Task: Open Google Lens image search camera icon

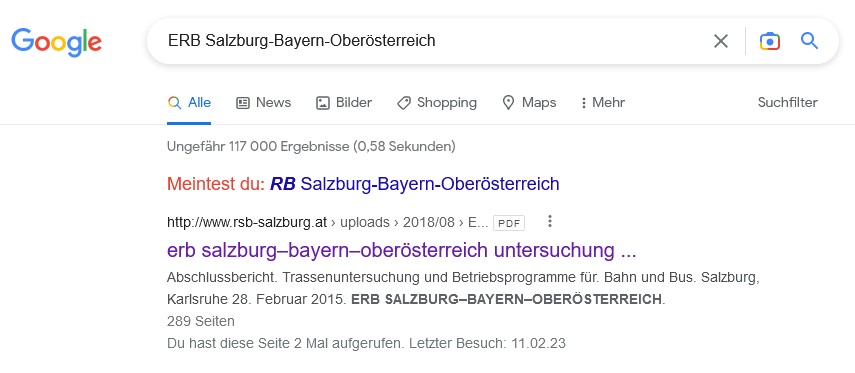Action: point(769,41)
